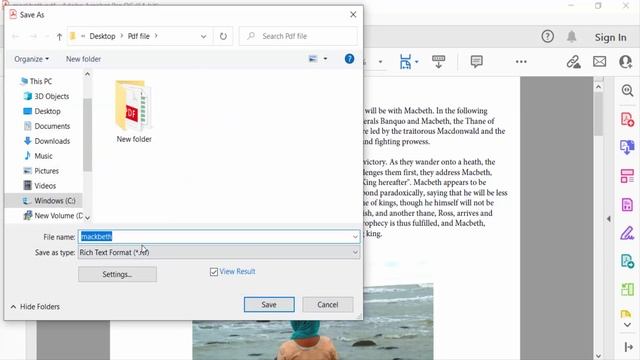Click the Save button in the dialog
This screenshot has height=360, width=640.
pos(269,304)
